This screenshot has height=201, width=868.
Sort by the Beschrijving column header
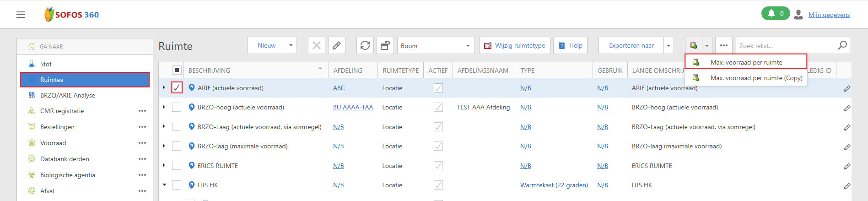[x=210, y=71]
